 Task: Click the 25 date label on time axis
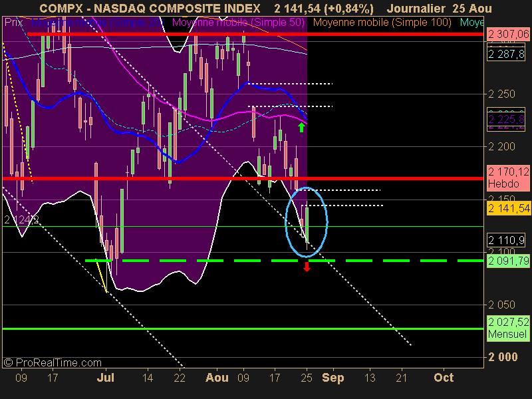(x=307, y=378)
